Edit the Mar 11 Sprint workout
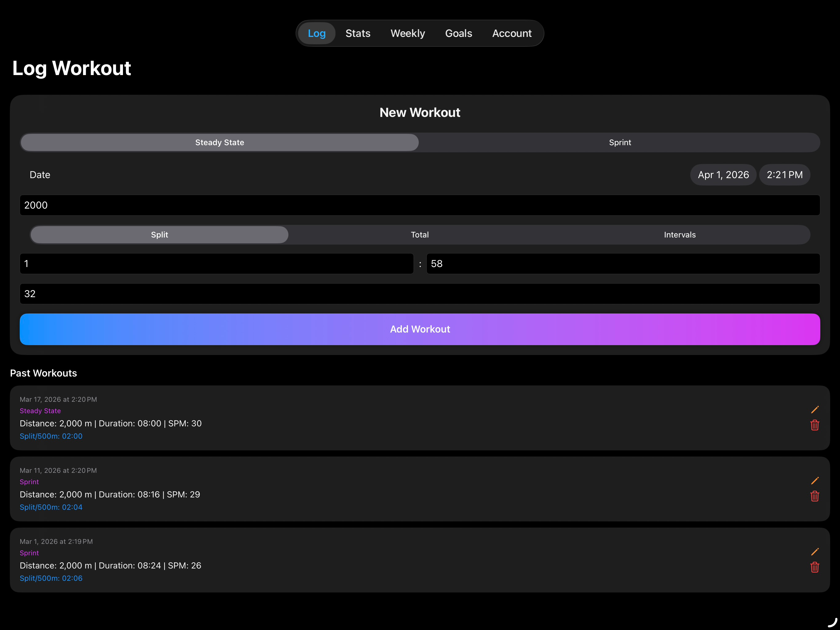The height and width of the screenshot is (630, 840). pyautogui.click(x=814, y=481)
